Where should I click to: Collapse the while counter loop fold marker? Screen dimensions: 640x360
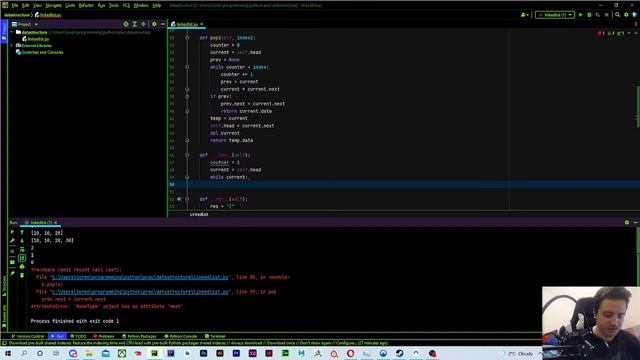pos(187,67)
